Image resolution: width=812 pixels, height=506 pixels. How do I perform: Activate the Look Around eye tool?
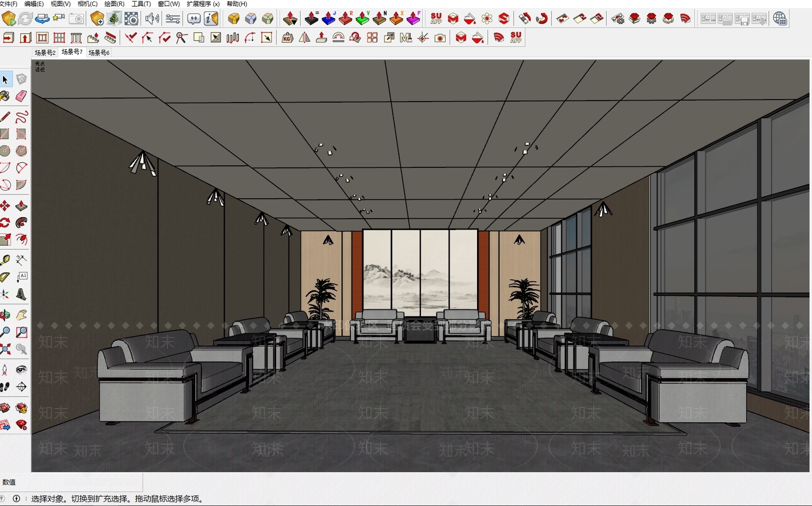click(x=21, y=369)
